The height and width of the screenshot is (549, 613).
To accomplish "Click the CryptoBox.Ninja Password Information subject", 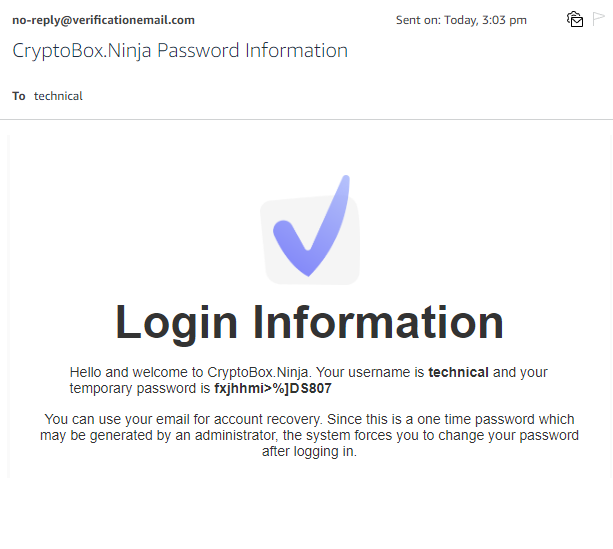I will pyautogui.click(x=180, y=51).
